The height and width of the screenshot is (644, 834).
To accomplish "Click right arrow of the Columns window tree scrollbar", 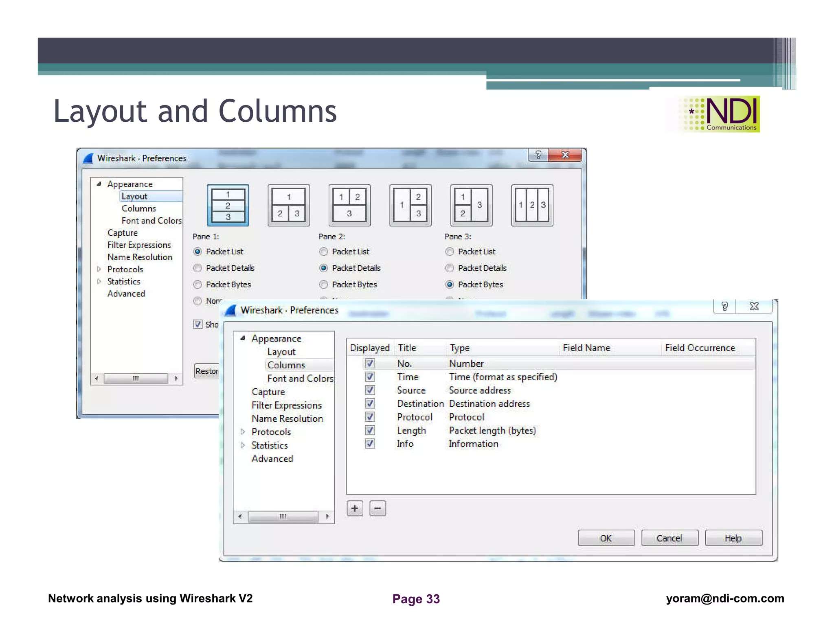I will point(328,517).
